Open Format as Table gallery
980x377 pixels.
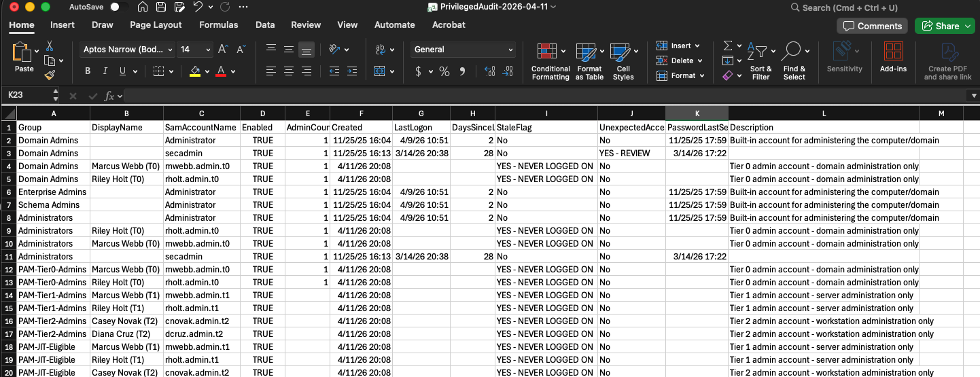click(589, 61)
